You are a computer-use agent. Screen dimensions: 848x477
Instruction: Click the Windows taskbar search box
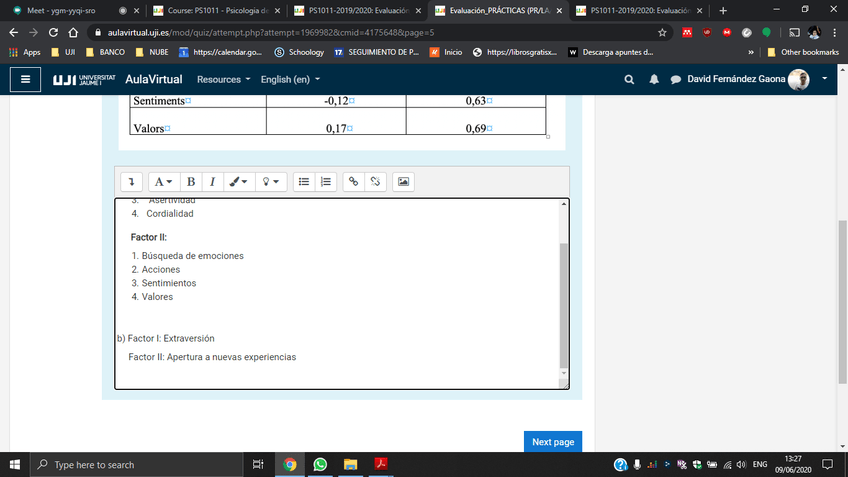pos(137,465)
